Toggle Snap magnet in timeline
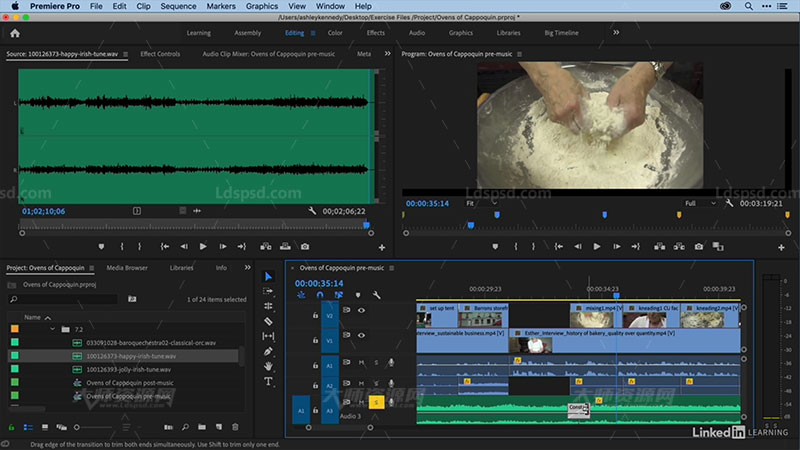The image size is (800, 450). (x=320, y=295)
